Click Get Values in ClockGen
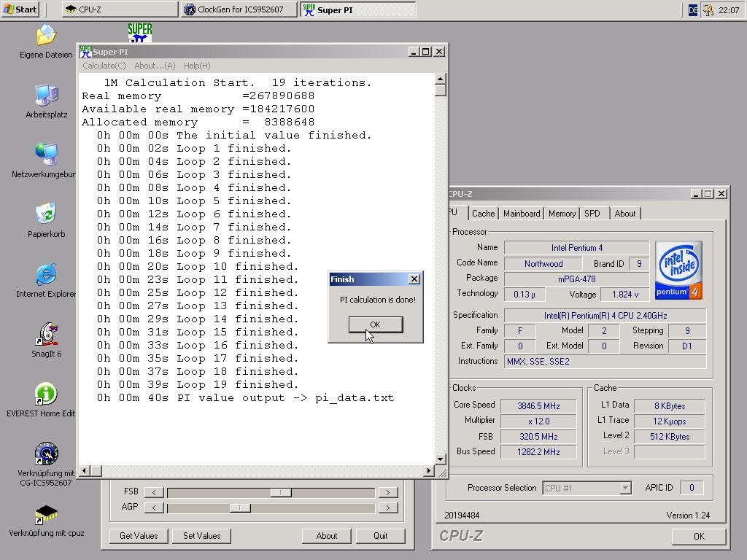747x560 pixels. (139, 536)
